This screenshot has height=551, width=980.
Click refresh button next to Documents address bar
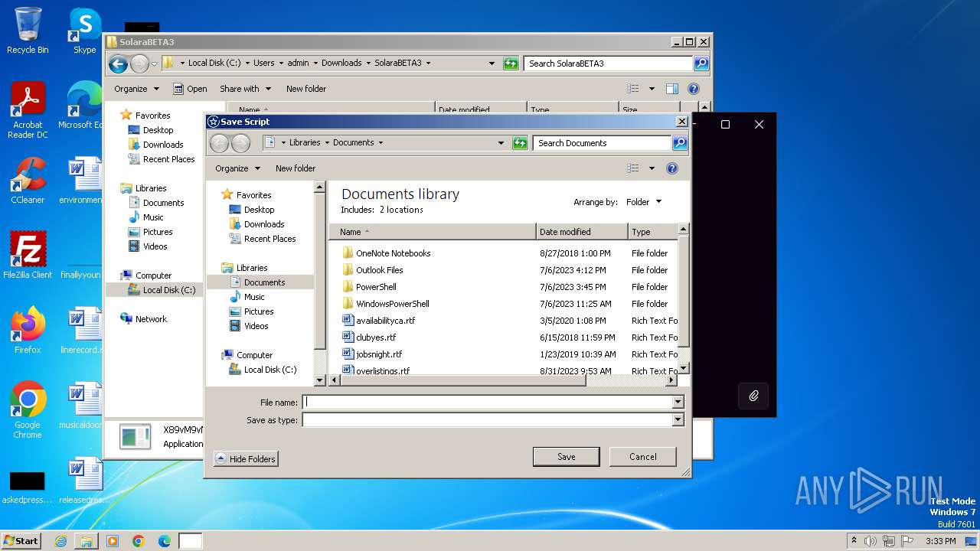pyautogui.click(x=520, y=143)
